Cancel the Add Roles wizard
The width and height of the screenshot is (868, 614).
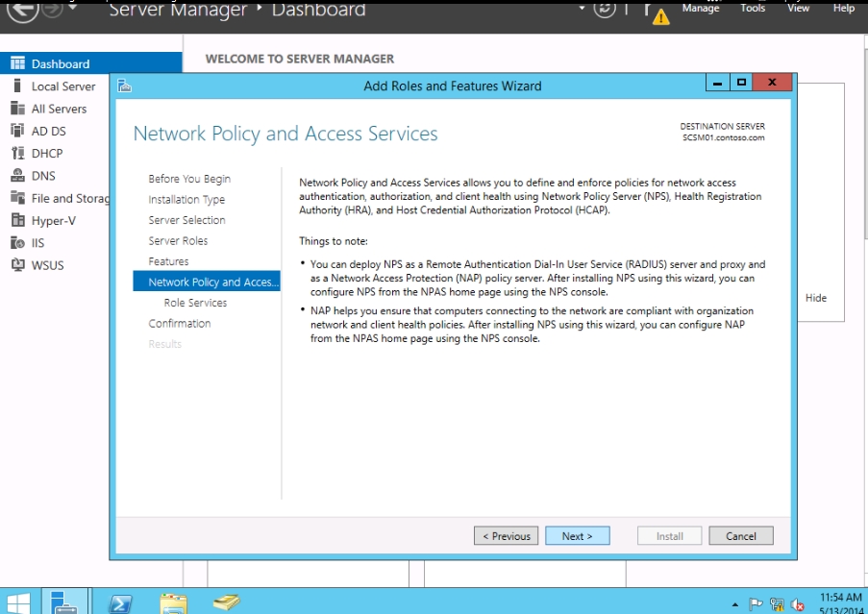click(741, 535)
